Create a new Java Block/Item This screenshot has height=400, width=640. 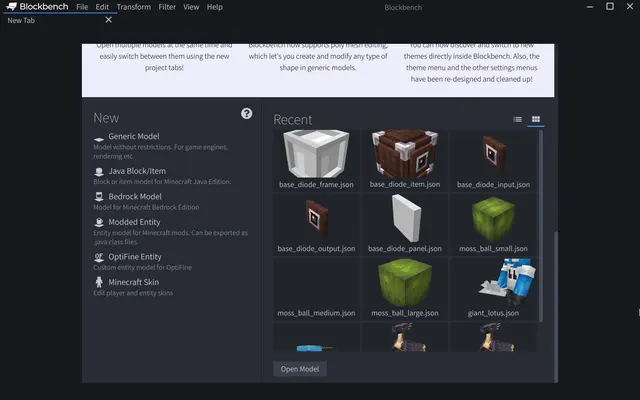pos(137,171)
